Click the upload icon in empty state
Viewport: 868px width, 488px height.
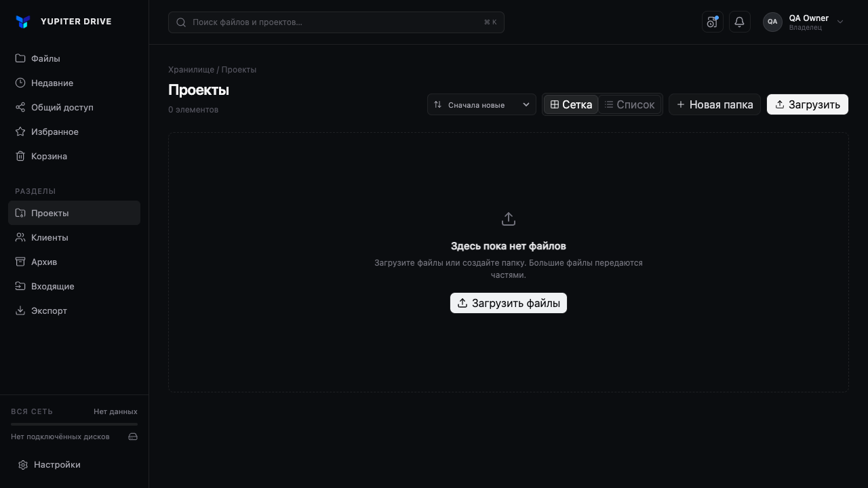click(x=509, y=219)
